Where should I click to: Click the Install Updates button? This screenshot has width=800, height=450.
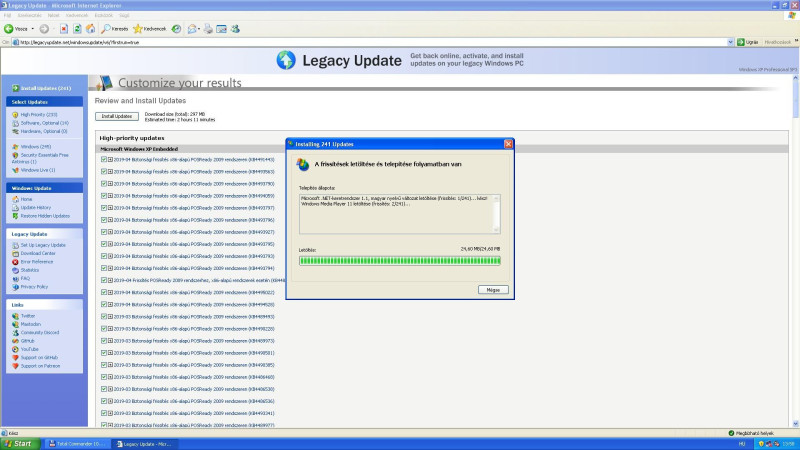117,116
